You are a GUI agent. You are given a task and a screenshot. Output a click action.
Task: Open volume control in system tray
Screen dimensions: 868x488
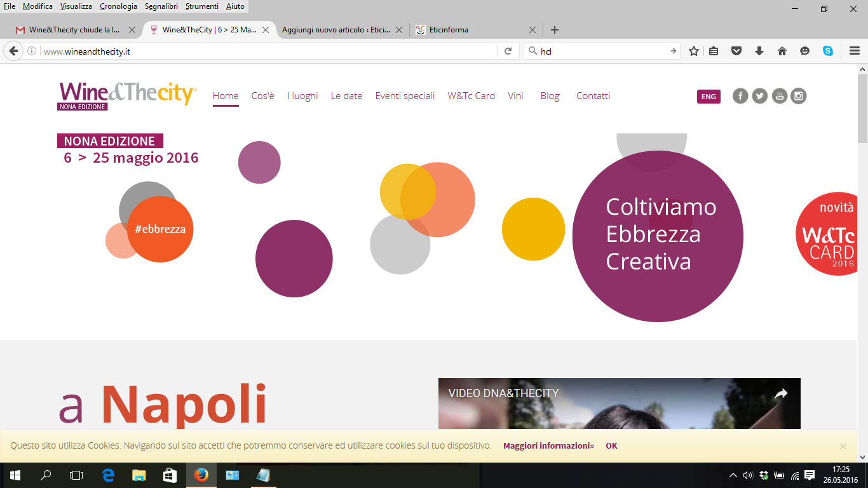point(748,475)
